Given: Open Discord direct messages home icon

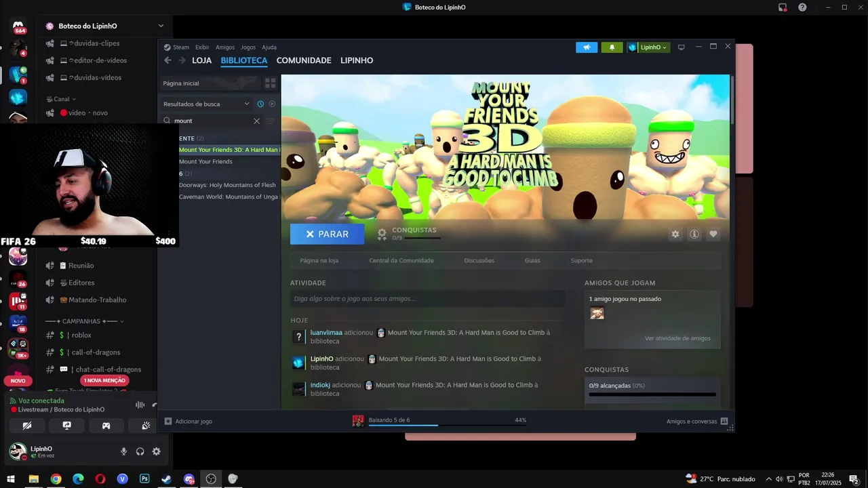Looking at the screenshot, I should pos(19,26).
